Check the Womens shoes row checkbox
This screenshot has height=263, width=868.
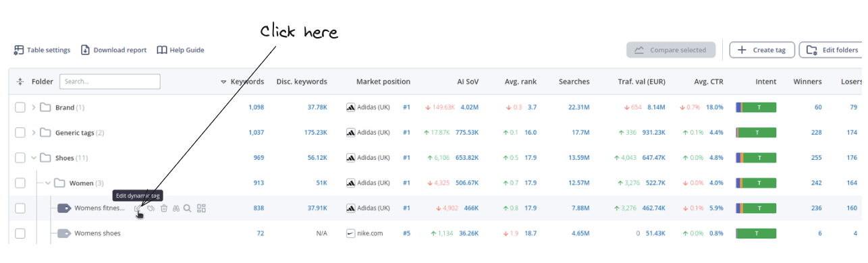coord(20,233)
